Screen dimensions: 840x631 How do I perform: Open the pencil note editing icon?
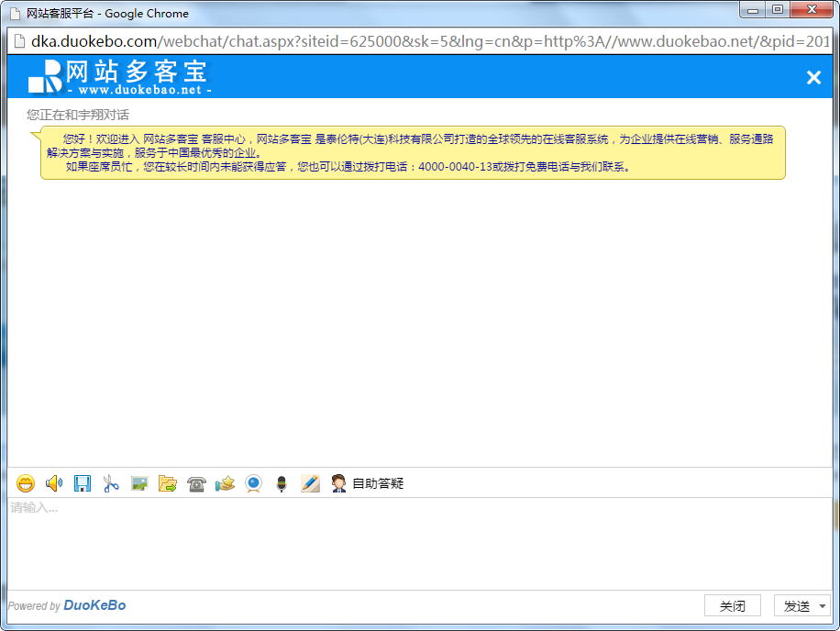point(310,483)
